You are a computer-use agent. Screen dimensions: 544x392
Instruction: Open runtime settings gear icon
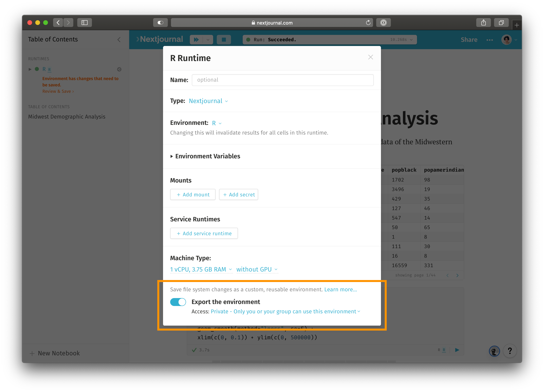(119, 69)
